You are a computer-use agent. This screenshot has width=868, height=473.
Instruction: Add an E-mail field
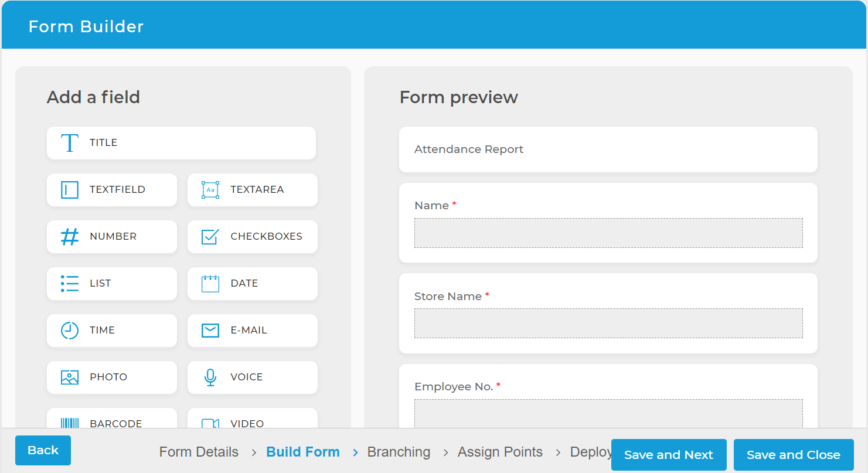click(x=252, y=330)
